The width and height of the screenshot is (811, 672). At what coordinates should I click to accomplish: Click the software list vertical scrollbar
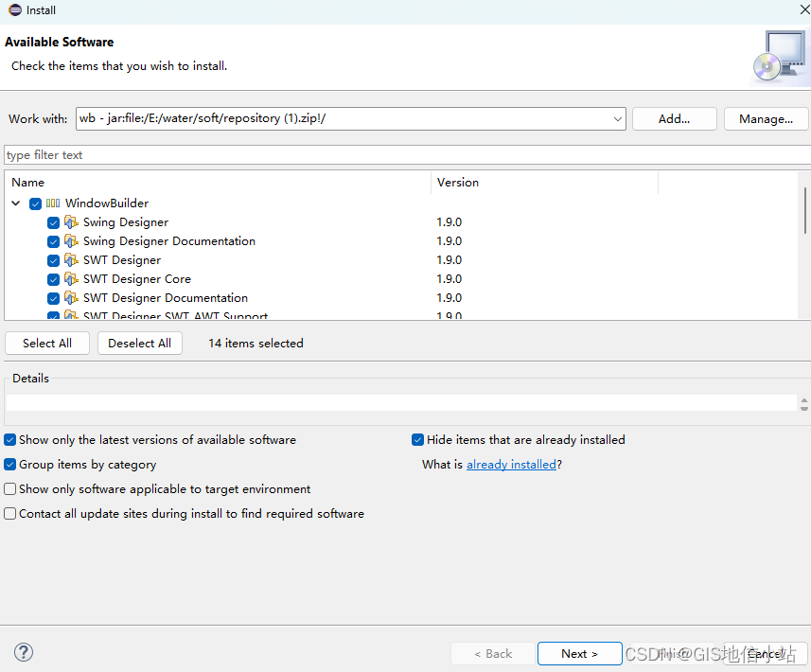[804, 211]
